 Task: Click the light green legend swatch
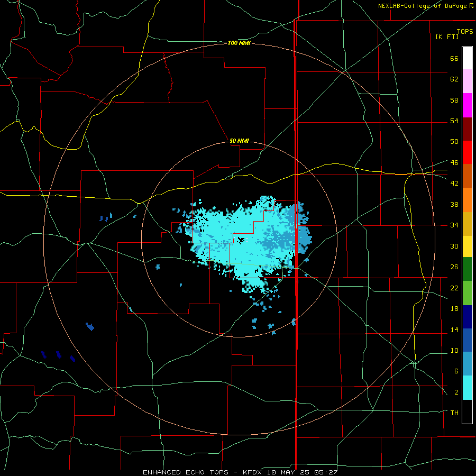point(467,293)
